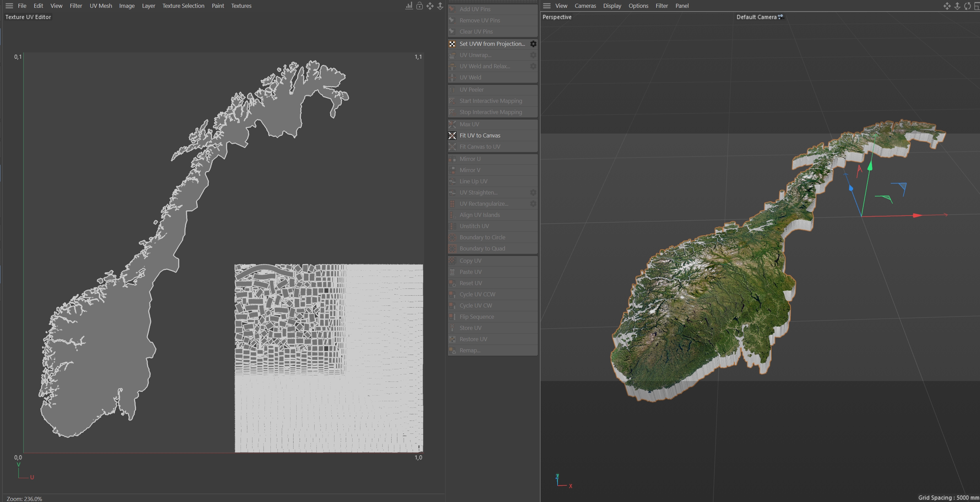Viewport: 980px width, 502px height.
Task: Open the Texture Selection menu
Action: point(183,6)
